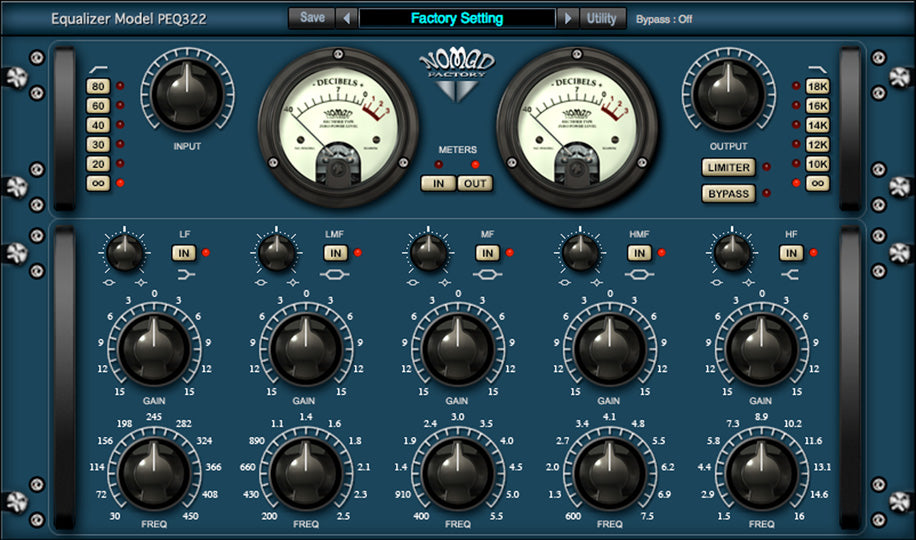Click the bell curve icon under MF IN

487,273
